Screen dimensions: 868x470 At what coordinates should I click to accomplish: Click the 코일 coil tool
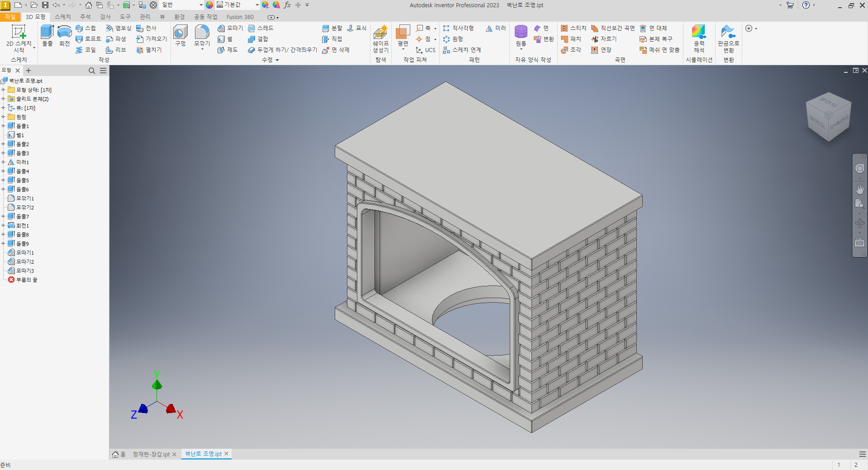tap(85, 50)
